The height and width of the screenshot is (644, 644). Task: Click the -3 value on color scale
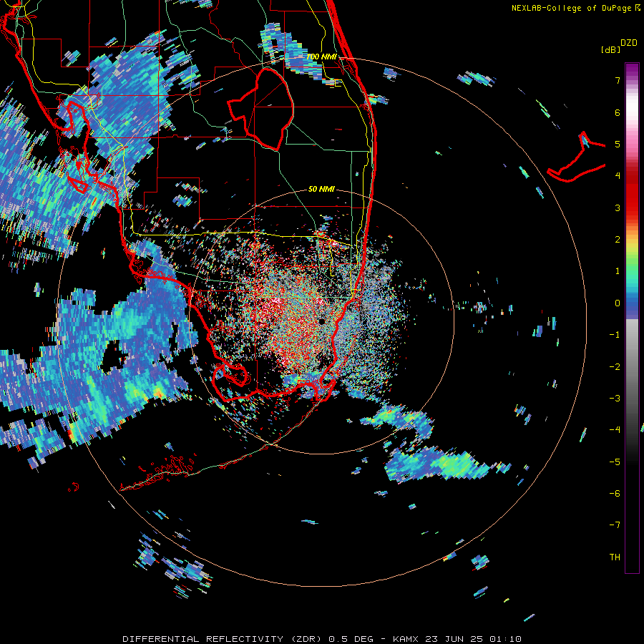(615, 398)
